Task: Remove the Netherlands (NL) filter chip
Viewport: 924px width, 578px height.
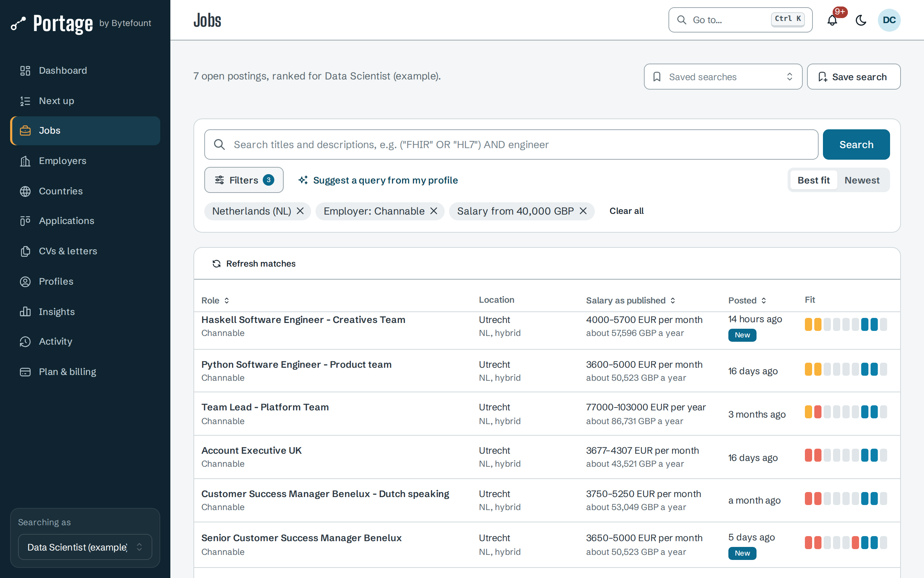Action: [300, 211]
